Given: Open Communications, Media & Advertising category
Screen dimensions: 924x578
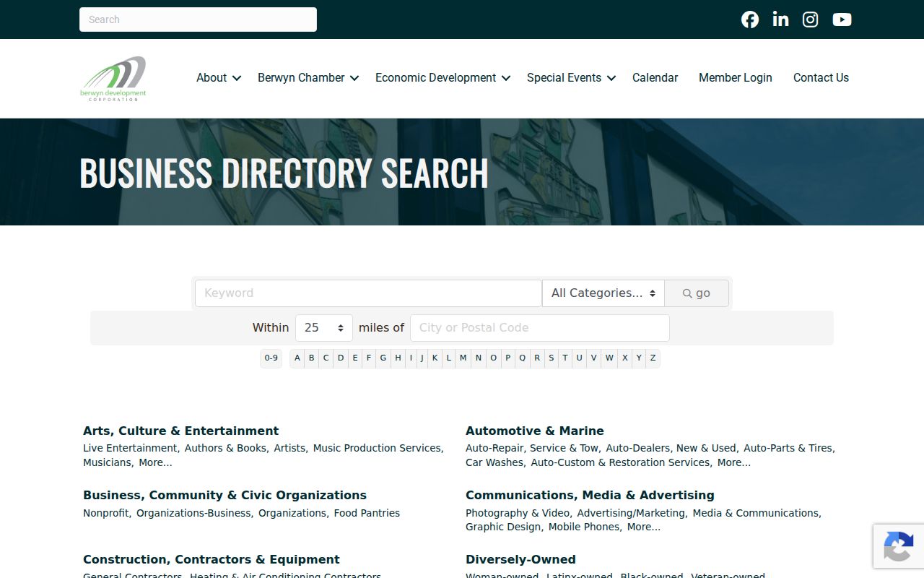Looking at the screenshot, I should pos(590,496).
